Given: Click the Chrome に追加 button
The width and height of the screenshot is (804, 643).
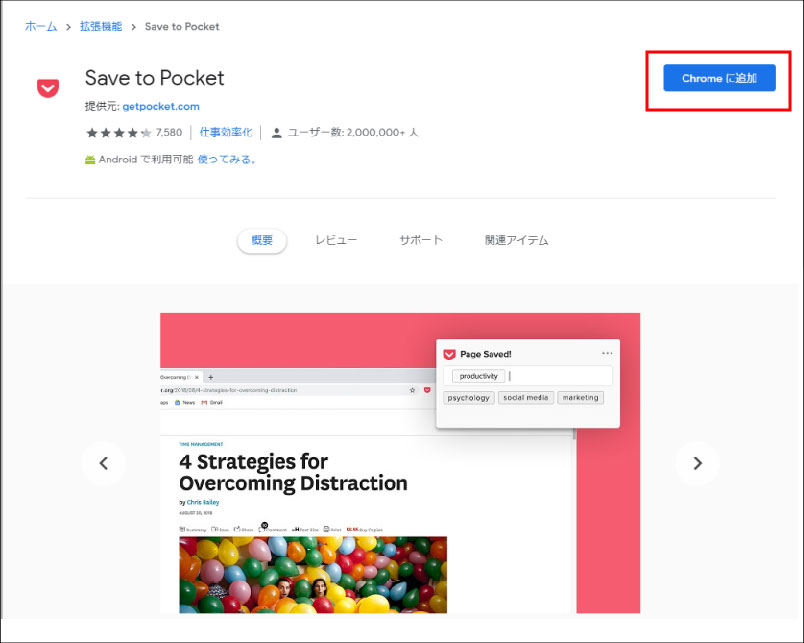Looking at the screenshot, I should (719, 78).
